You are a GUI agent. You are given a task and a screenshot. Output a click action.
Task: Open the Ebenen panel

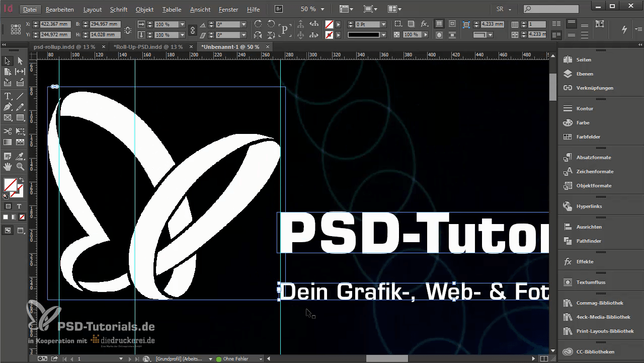[x=584, y=74]
